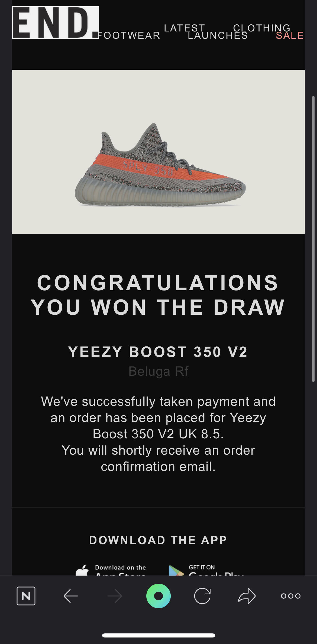Tap the green circular center button
This screenshot has width=317, height=644.
[158, 596]
